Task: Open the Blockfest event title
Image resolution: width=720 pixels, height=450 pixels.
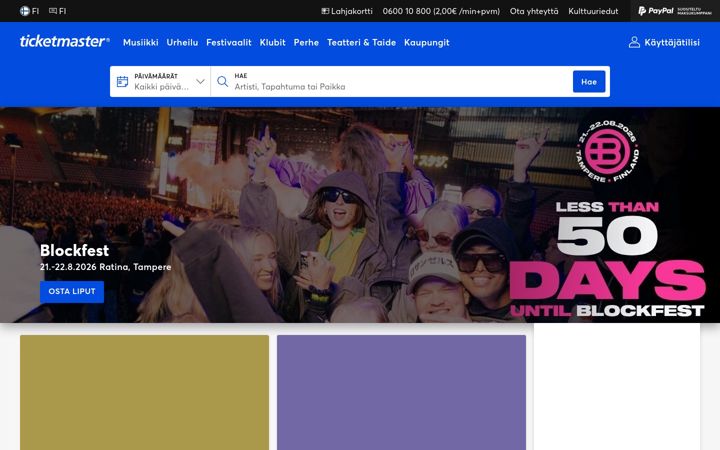Action: pyautogui.click(x=74, y=250)
